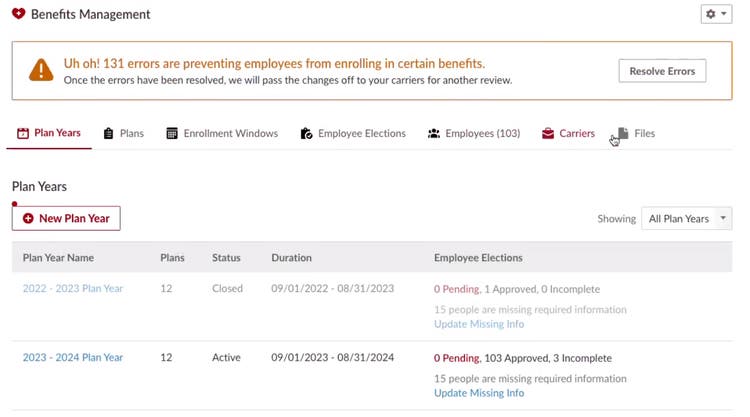Go to the Employees (103) tab
This screenshot has height=417, width=750.
pos(474,133)
